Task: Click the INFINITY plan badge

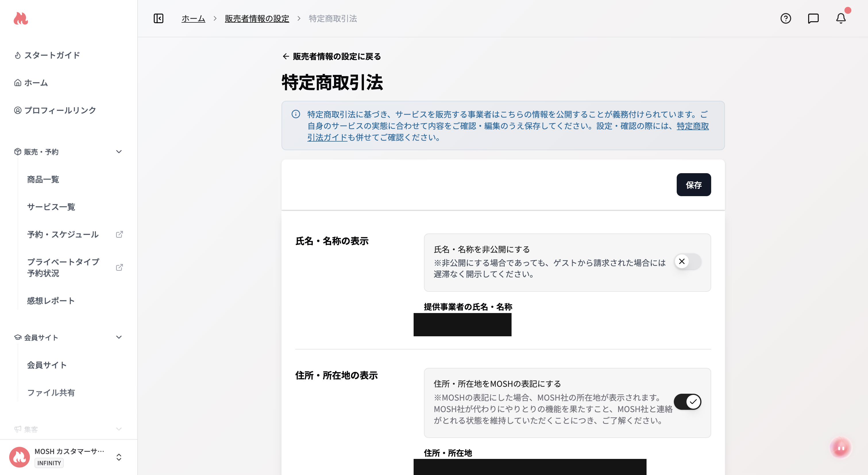Action: (49, 463)
